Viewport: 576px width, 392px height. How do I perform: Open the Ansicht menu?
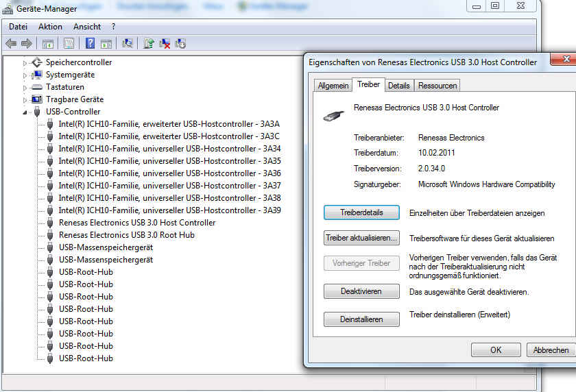tap(87, 27)
